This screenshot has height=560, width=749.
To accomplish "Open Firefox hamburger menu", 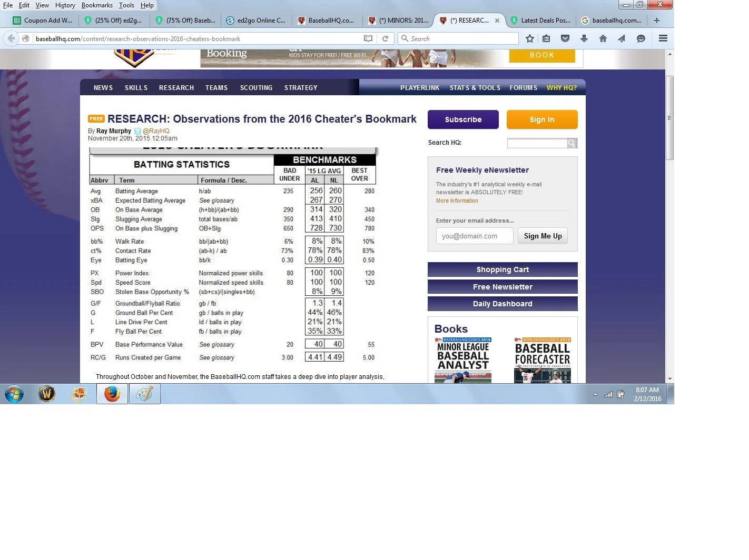I will click(x=663, y=38).
